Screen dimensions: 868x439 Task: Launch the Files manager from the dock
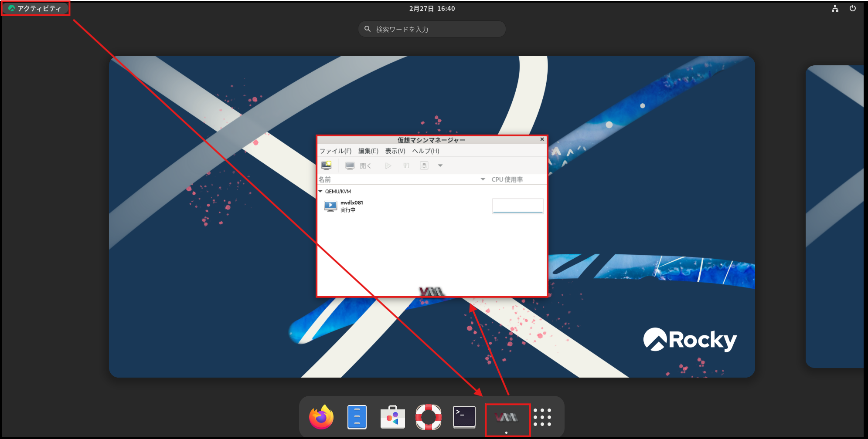coord(357,417)
